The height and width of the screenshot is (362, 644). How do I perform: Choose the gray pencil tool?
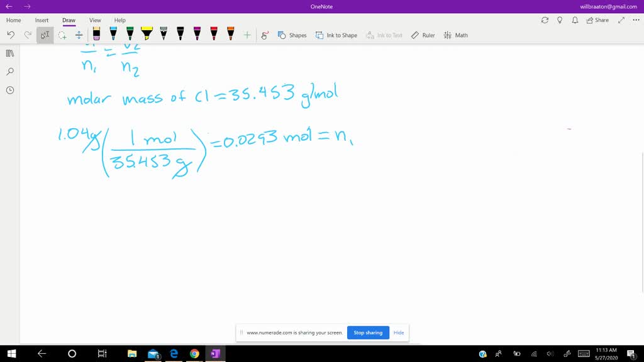coord(164,34)
